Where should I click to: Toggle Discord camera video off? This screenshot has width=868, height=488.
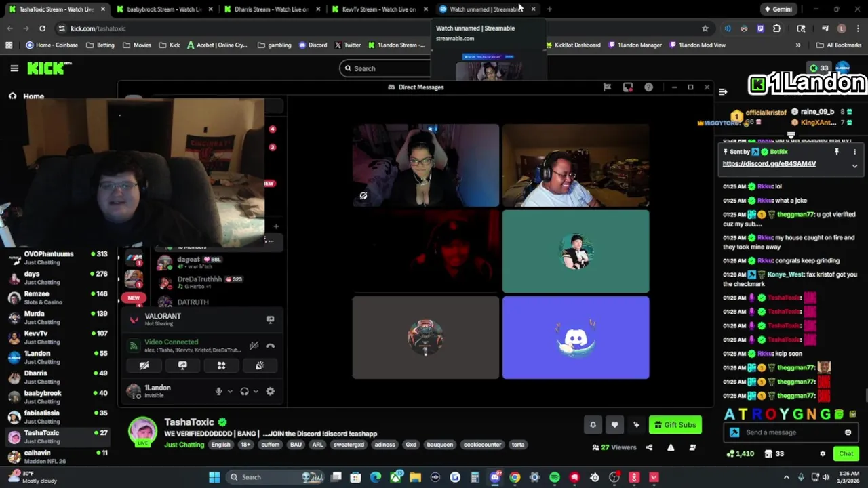144,365
